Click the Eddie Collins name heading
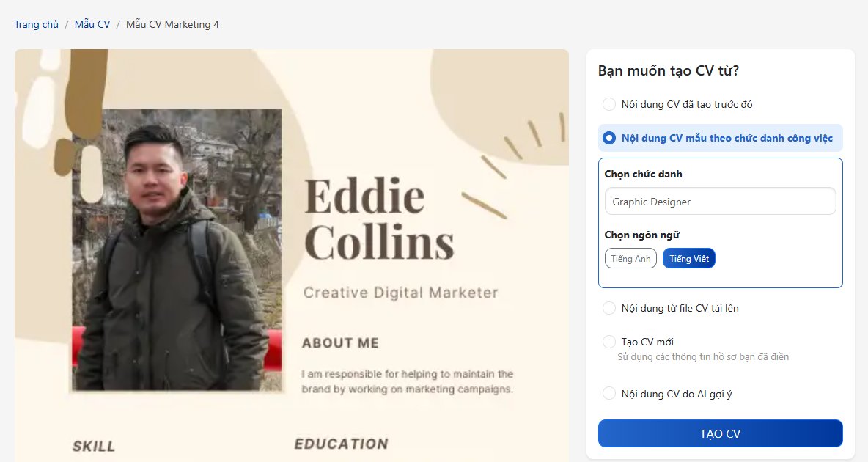The image size is (868, 462). coord(378,219)
